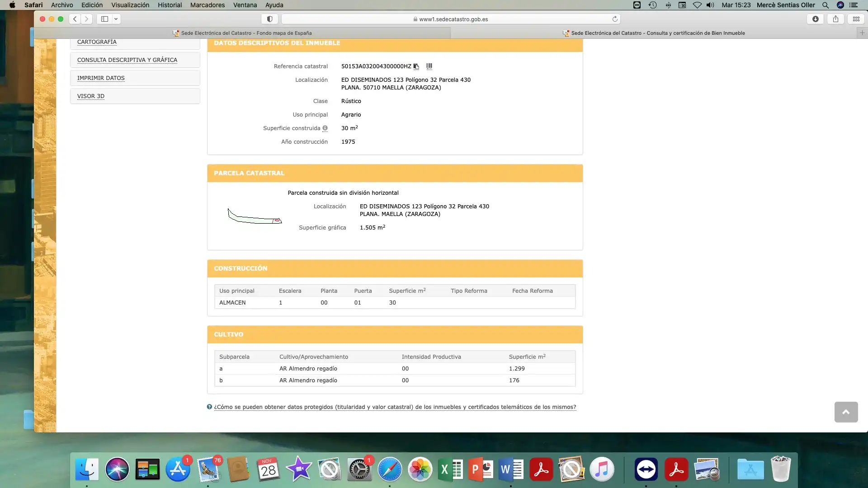The width and height of the screenshot is (868, 488).
Task: Open sidebar options dropdown arrow
Action: coord(116,19)
